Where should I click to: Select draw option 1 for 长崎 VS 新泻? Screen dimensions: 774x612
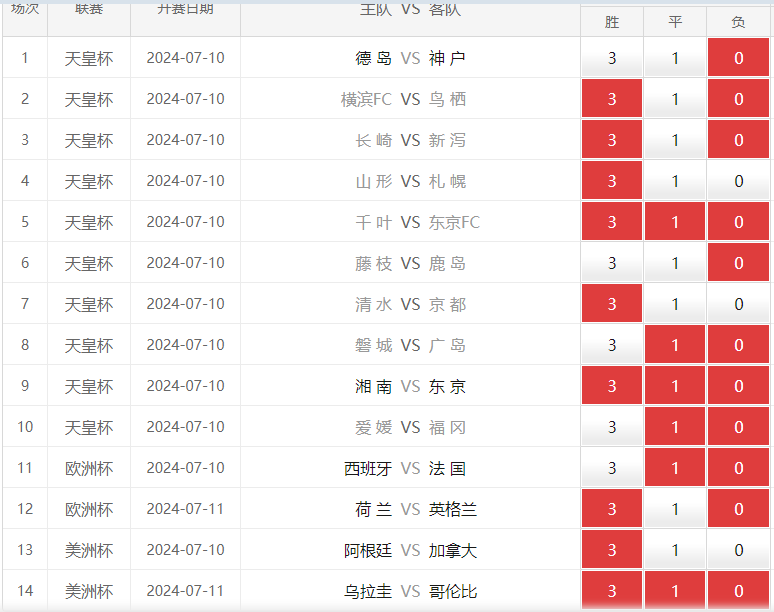[x=675, y=140]
